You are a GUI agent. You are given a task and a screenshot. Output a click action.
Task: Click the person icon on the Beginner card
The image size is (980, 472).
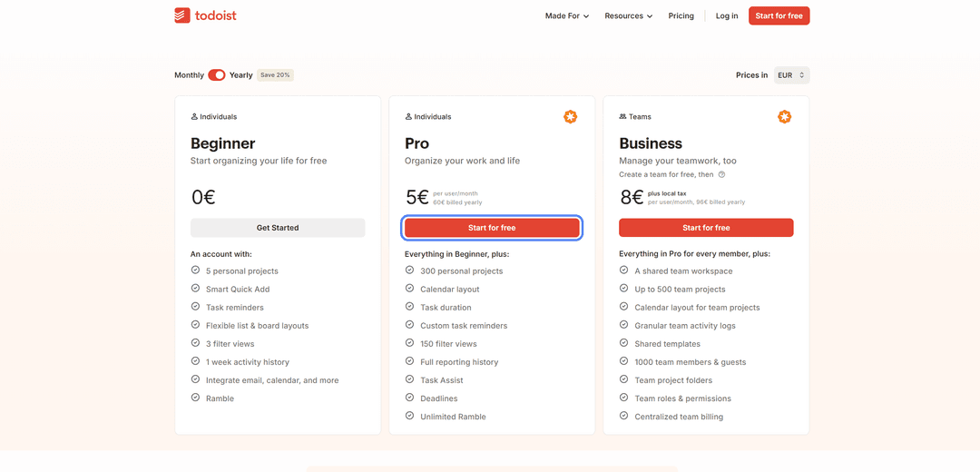[x=194, y=116]
